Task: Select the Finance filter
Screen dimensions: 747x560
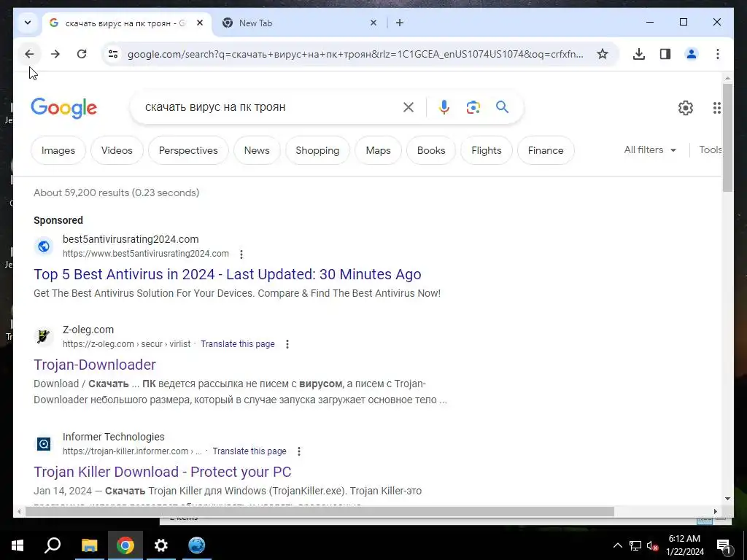Action: coord(546,150)
